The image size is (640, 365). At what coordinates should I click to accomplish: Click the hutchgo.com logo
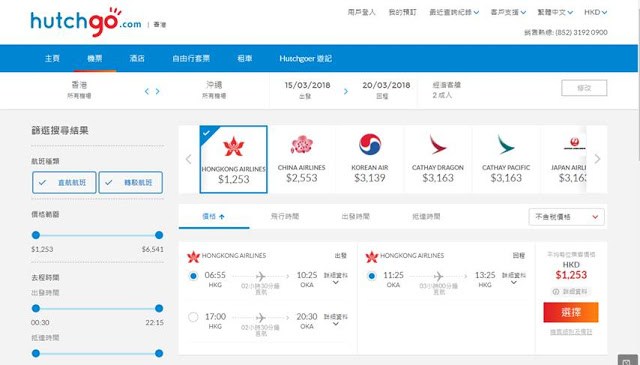[x=86, y=22]
